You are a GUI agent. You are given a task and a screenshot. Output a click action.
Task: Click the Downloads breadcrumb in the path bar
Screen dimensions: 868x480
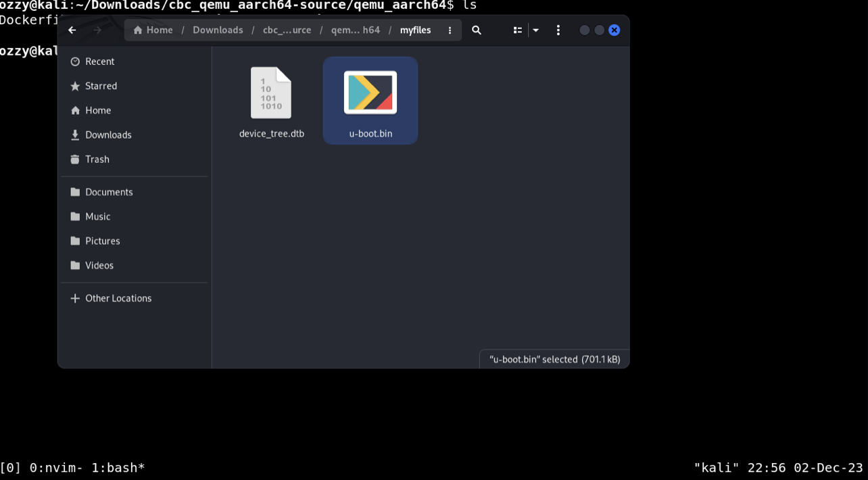click(x=218, y=30)
